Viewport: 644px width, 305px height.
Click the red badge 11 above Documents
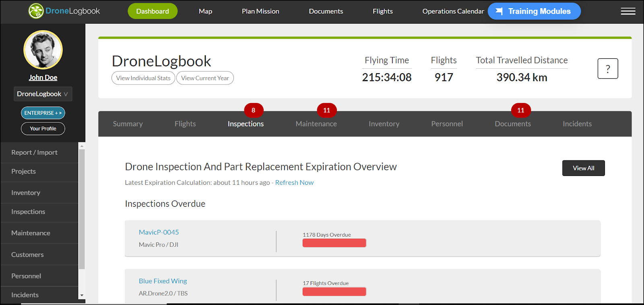pyautogui.click(x=521, y=110)
